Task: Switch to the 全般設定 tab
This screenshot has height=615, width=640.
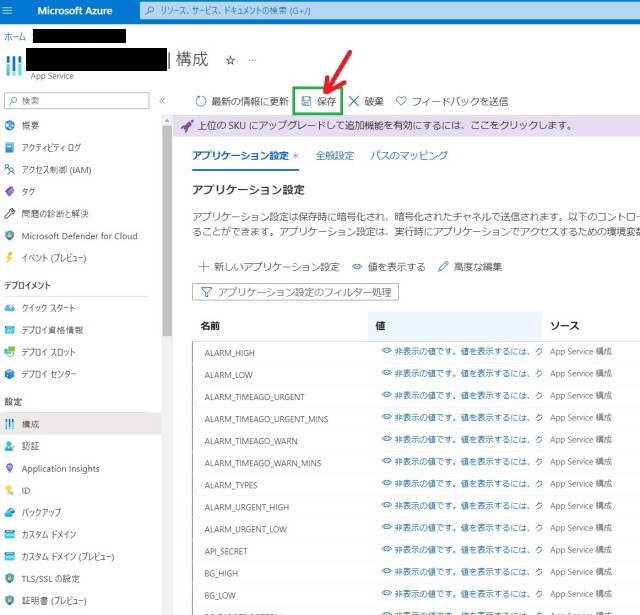Action: [x=335, y=155]
